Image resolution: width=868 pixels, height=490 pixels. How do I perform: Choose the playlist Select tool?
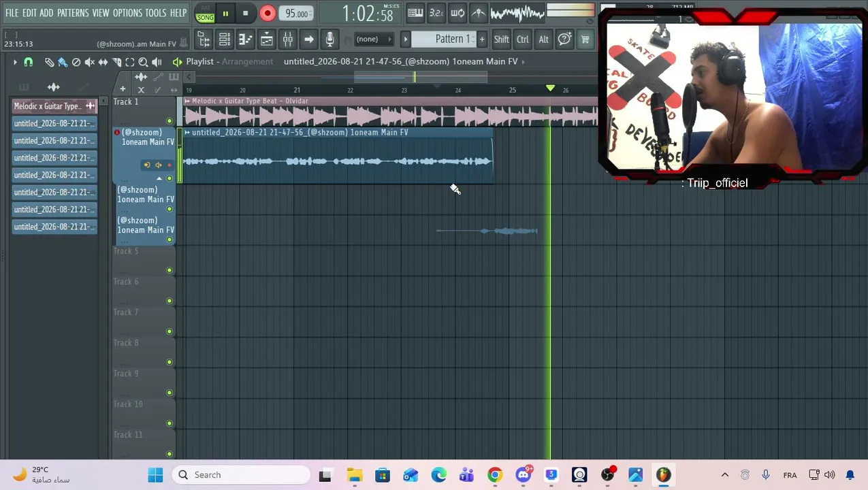click(x=130, y=62)
